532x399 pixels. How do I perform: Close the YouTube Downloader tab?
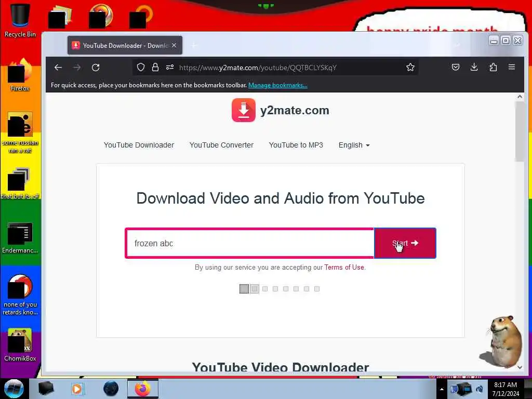point(174,45)
